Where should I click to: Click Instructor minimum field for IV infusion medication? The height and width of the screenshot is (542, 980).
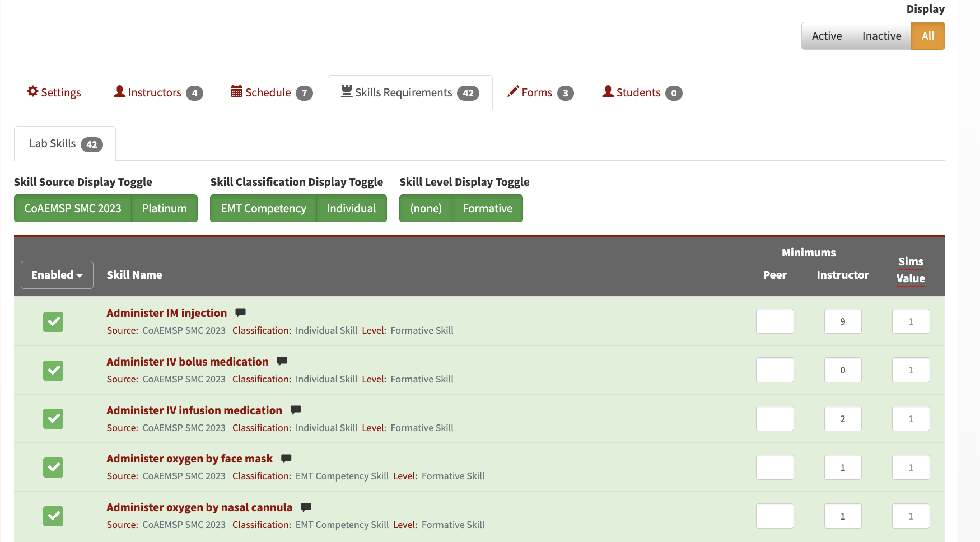(x=843, y=419)
